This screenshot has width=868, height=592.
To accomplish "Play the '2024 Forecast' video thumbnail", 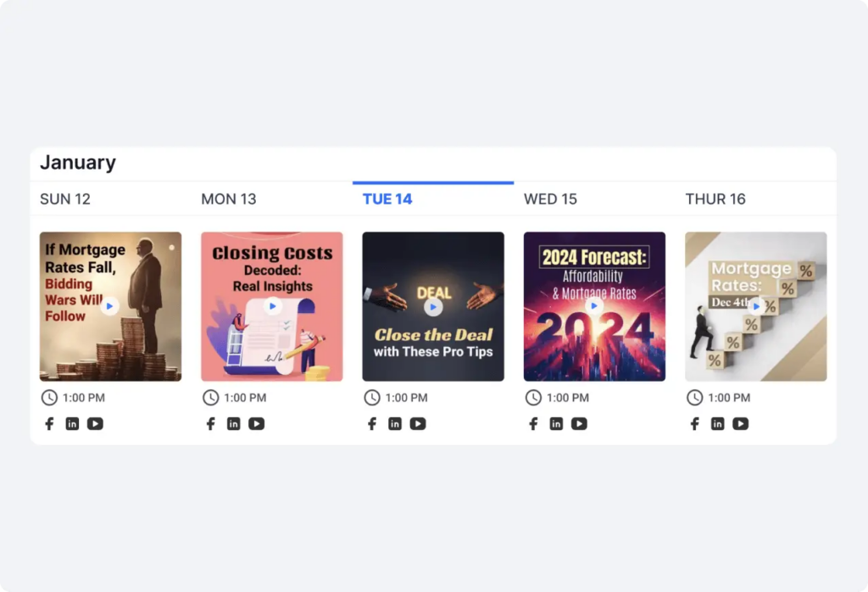I will (x=594, y=306).
